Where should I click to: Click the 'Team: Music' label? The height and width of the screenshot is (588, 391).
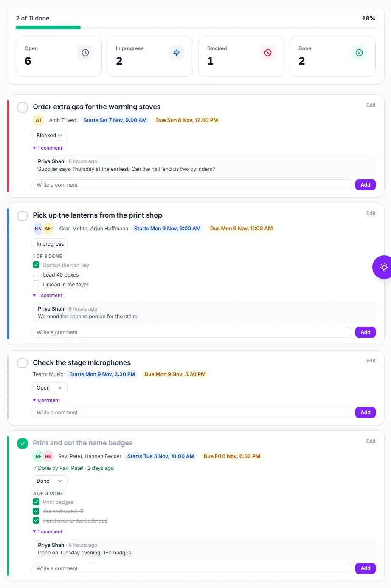[48, 374]
